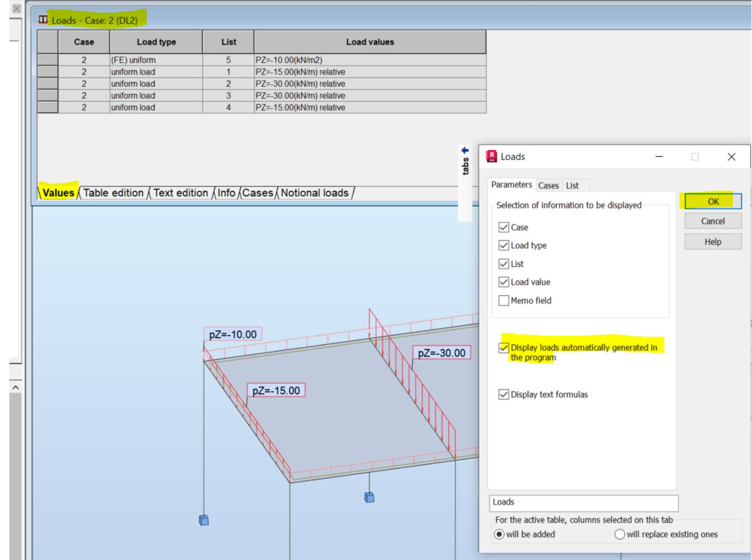
Task: Collapse the tabs panel with the blue arrow
Action: pyautogui.click(x=465, y=149)
